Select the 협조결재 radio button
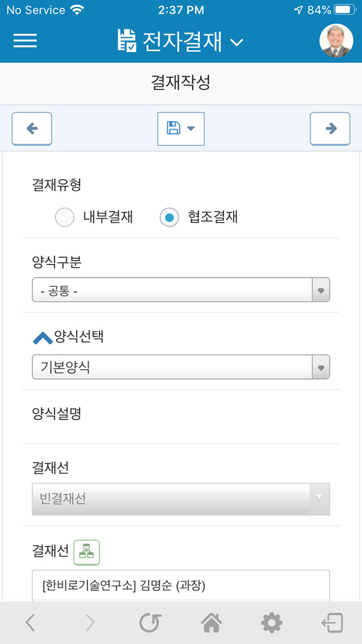The width and height of the screenshot is (362, 644). point(169,217)
